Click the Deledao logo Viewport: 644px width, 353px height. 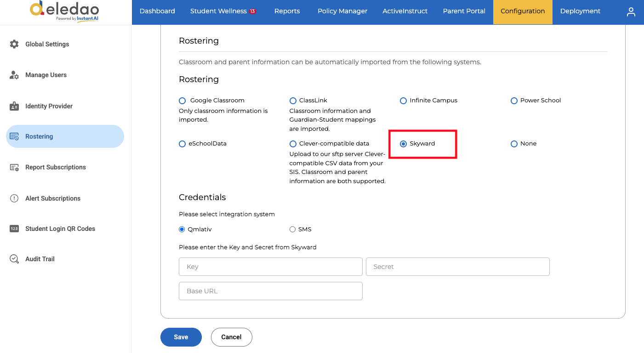(x=64, y=11)
